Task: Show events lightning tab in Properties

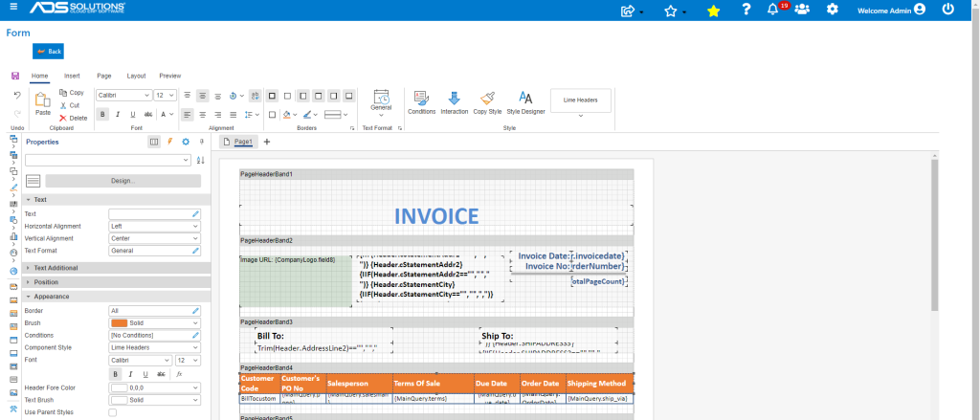Action: point(170,142)
